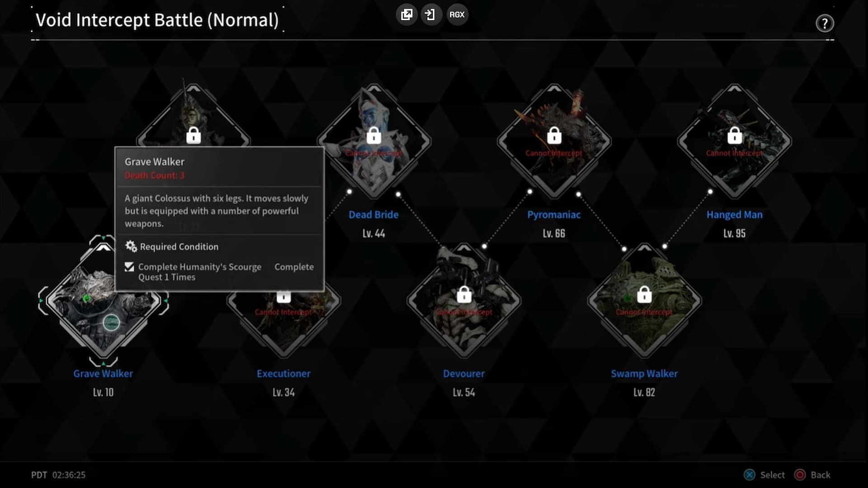
Task: Toggle the completed Humanity's Scourge checkbox
Action: [x=129, y=266]
